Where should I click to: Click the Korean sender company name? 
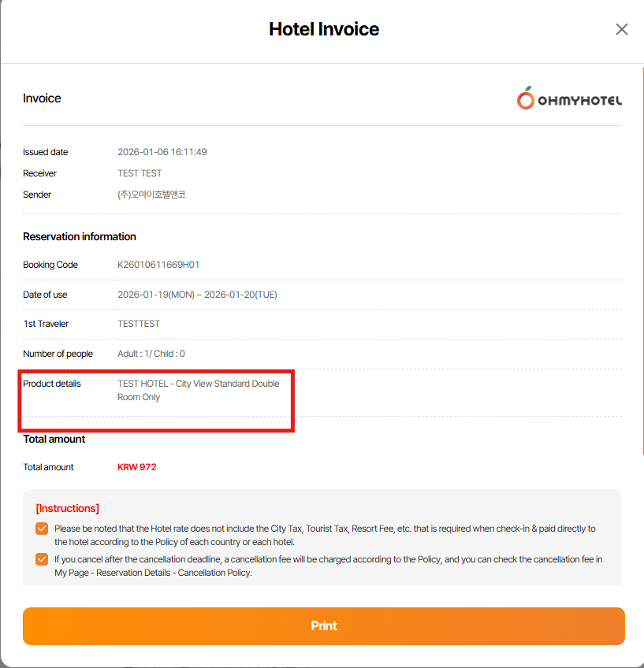[151, 195]
